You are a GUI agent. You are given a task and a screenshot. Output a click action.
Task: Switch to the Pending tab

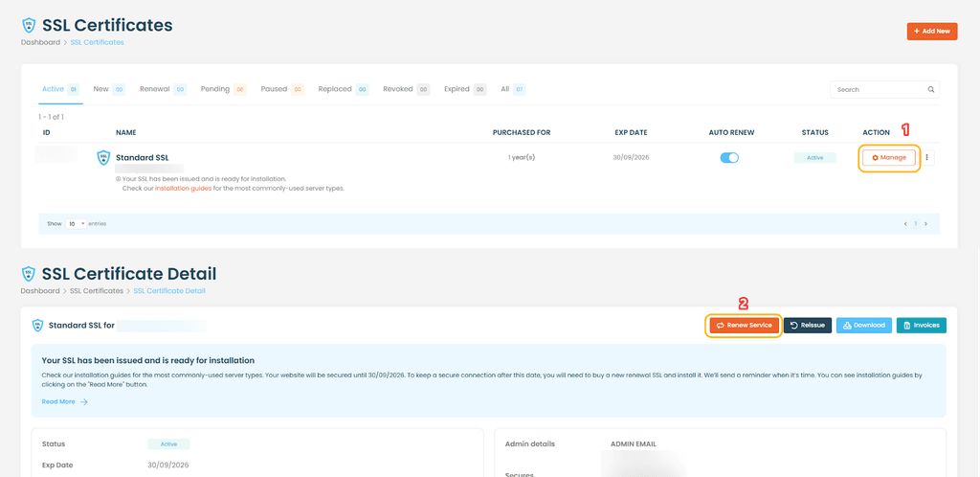click(x=223, y=89)
